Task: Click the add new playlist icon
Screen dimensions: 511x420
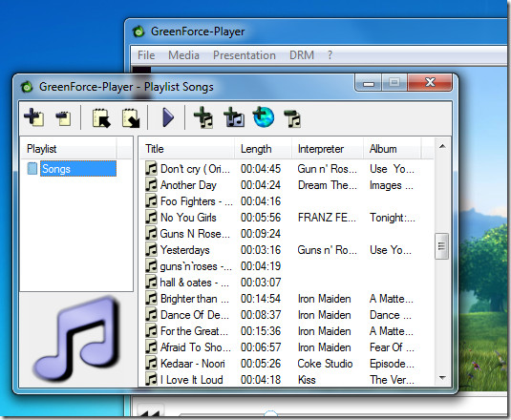Action: 34,117
